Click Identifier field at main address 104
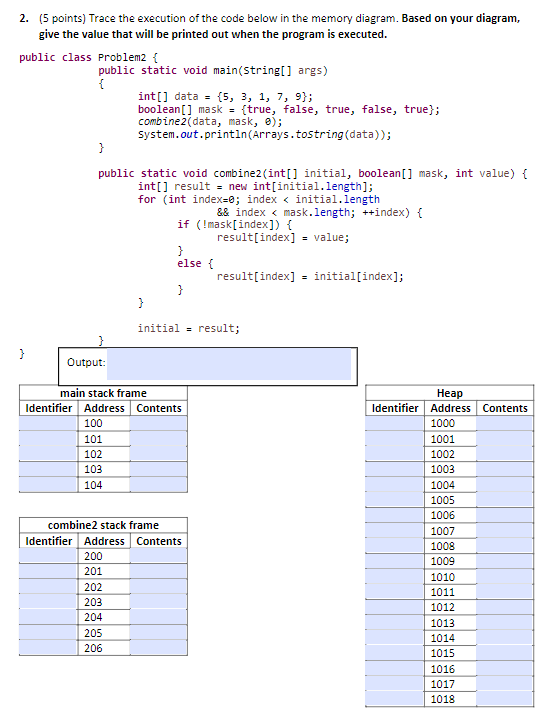 48,485
